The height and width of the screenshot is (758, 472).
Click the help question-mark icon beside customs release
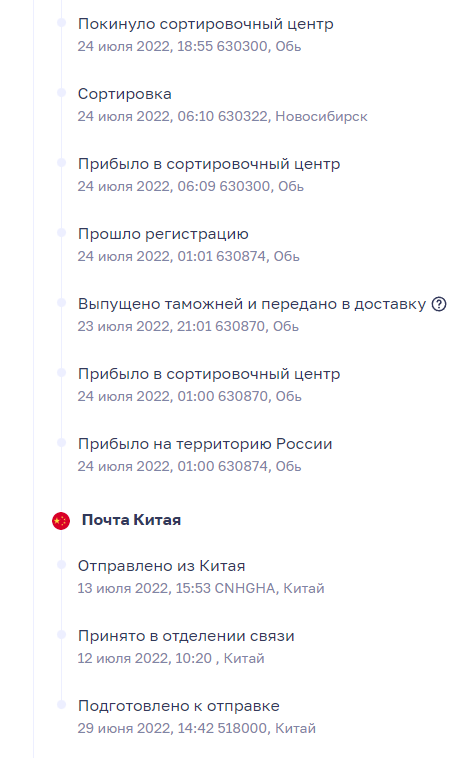tap(439, 305)
